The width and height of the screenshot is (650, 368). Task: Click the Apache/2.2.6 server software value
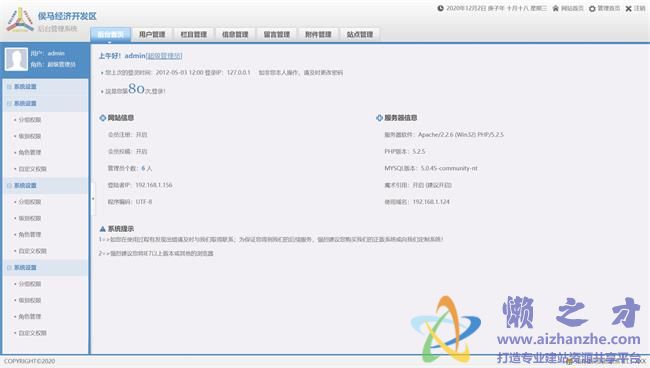(461, 135)
